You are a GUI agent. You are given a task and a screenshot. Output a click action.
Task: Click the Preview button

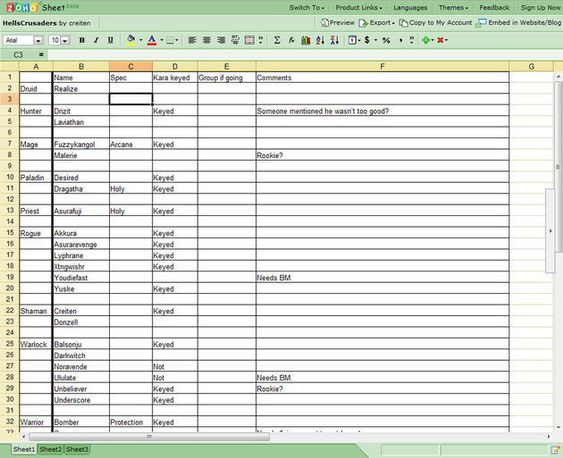click(338, 23)
